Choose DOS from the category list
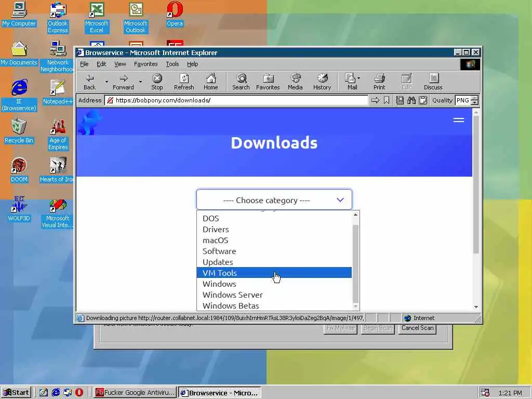 [x=274, y=219]
